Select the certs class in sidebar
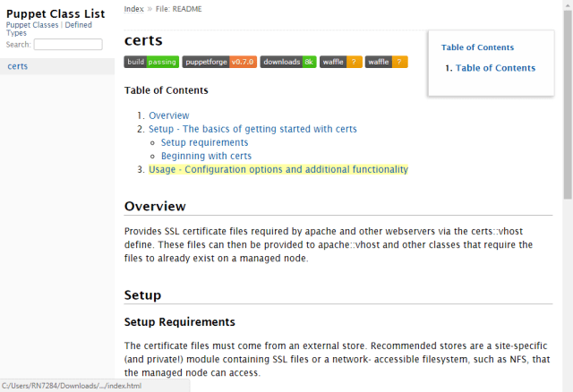This screenshot has height=392, width=573. point(18,66)
